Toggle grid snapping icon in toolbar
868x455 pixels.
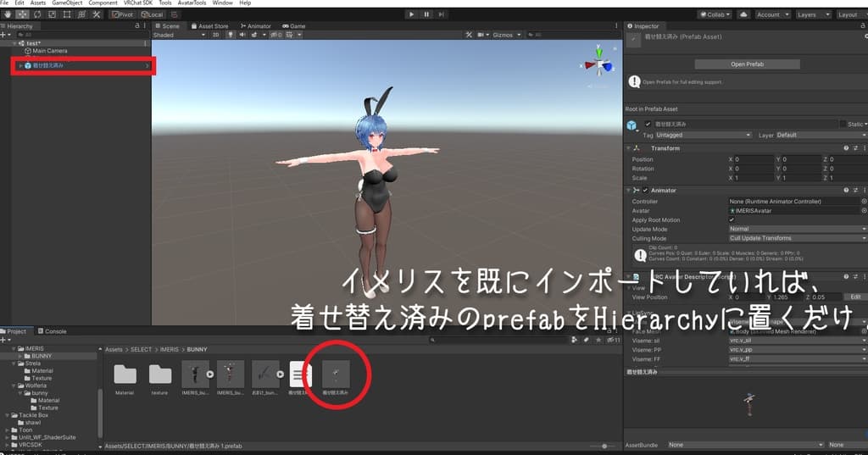click(x=174, y=14)
